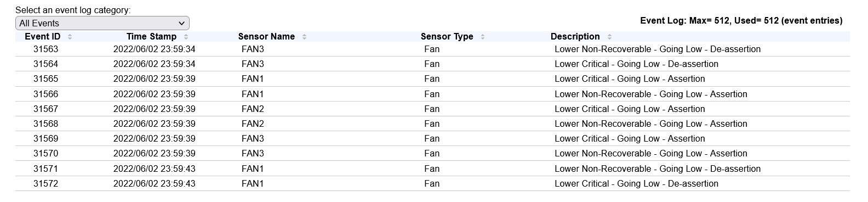Select the event row 31563
The height and width of the screenshot is (202, 868).
[x=432, y=49]
